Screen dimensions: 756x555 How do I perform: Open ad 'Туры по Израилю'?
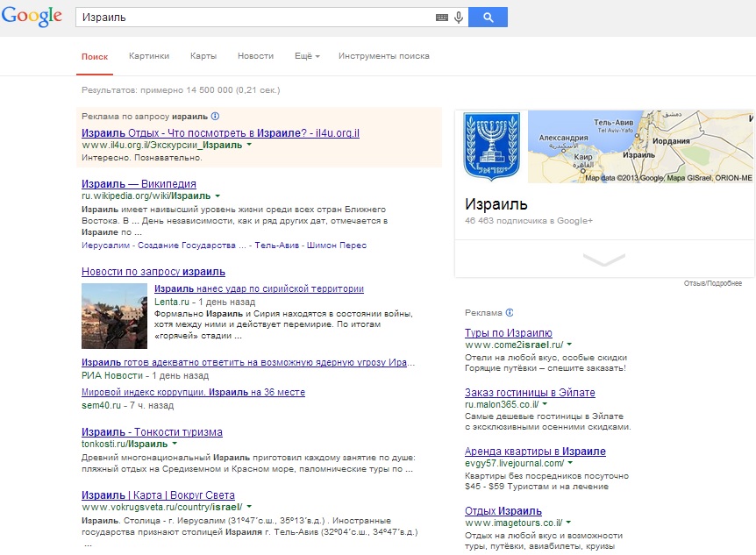tap(508, 332)
